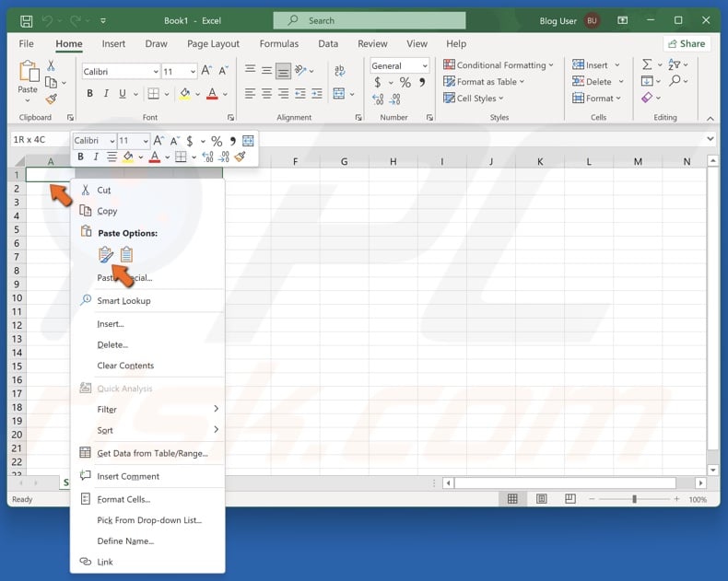Click the Cut scissors icon in ribbon
The width and height of the screenshot is (728, 581).
(51, 65)
